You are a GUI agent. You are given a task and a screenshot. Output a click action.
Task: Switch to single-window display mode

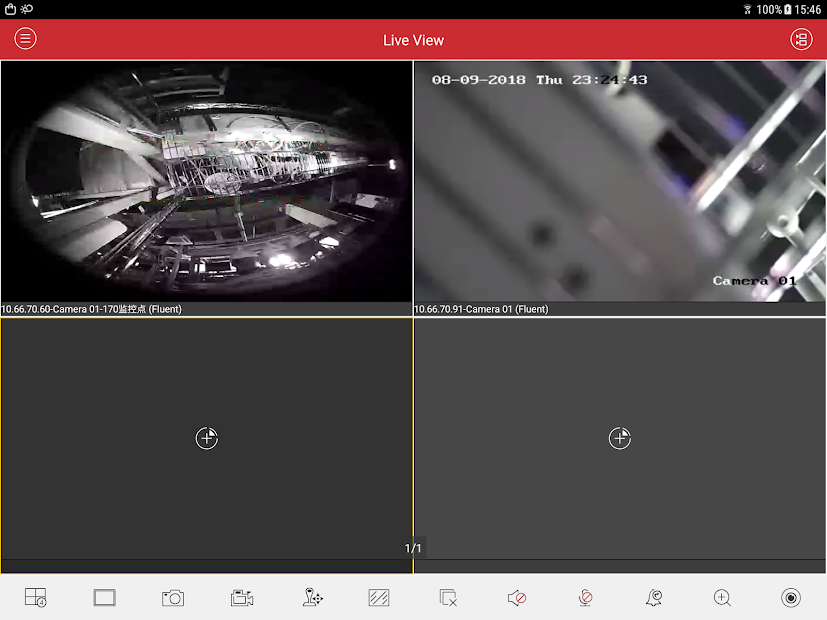[x=104, y=597]
